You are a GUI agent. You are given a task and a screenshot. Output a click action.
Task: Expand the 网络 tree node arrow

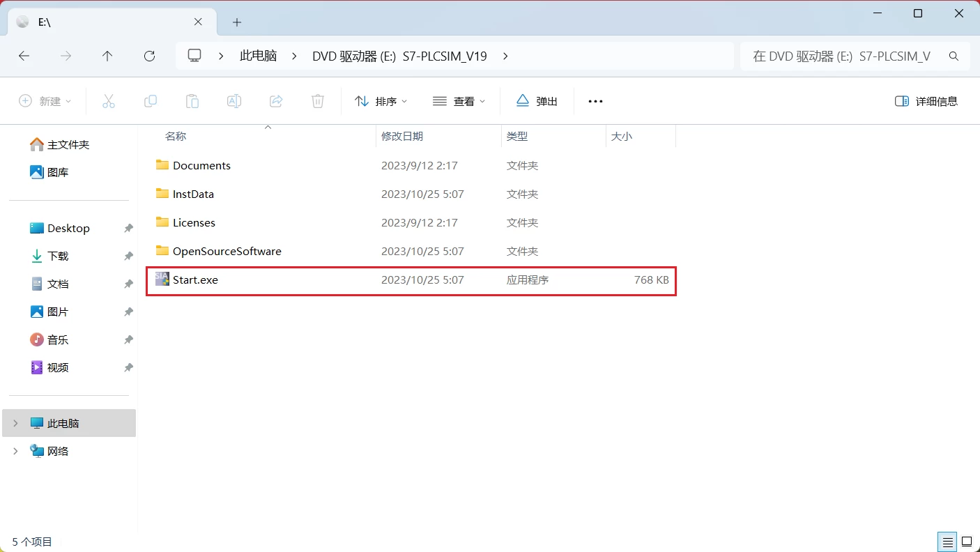15,451
